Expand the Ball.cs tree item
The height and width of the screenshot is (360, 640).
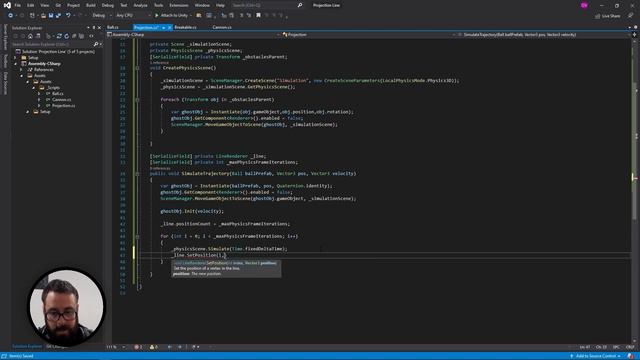coord(39,93)
